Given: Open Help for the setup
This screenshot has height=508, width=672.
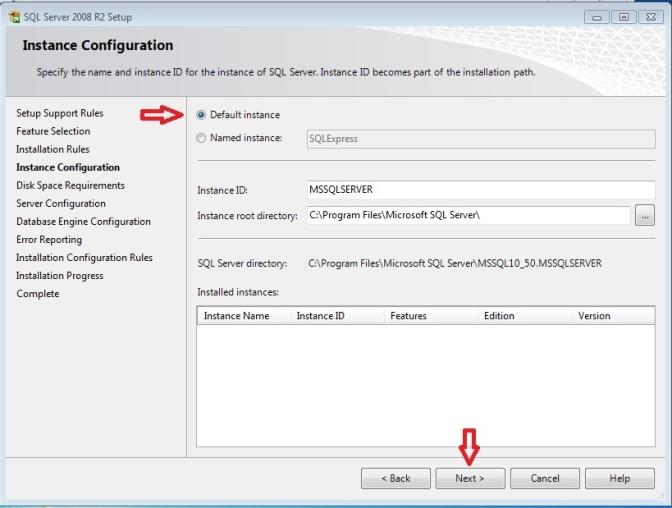Looking at the screenshot, I should coord(619,478).
